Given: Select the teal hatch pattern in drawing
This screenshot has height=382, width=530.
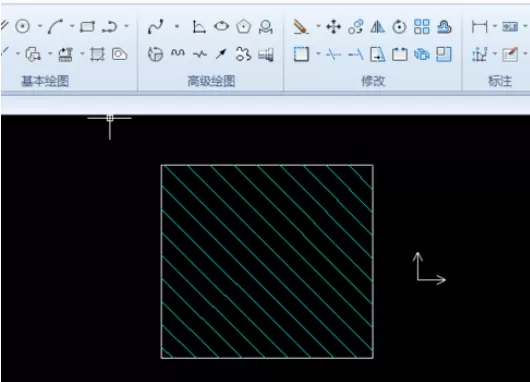Looking at the screenshot, I should click(267, 261).
